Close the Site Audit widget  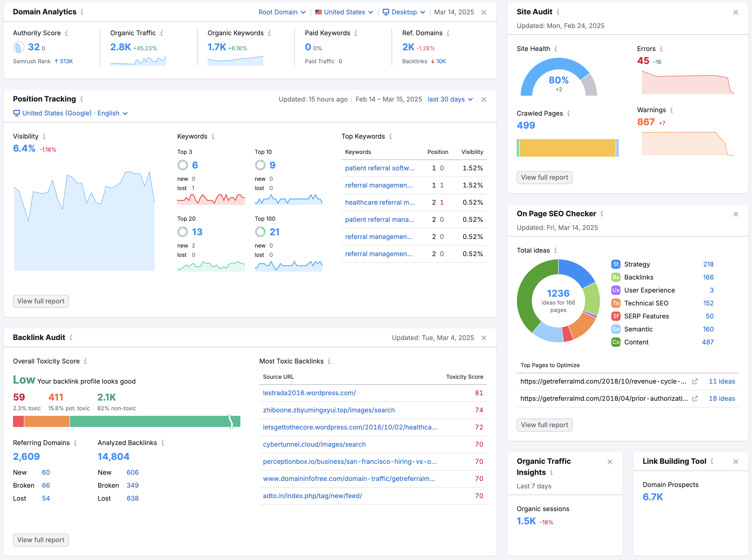click(736, 12)
